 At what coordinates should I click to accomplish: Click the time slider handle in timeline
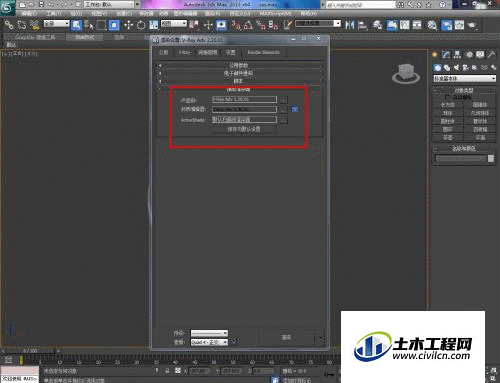pyautogui.click(x=30, y=351)
